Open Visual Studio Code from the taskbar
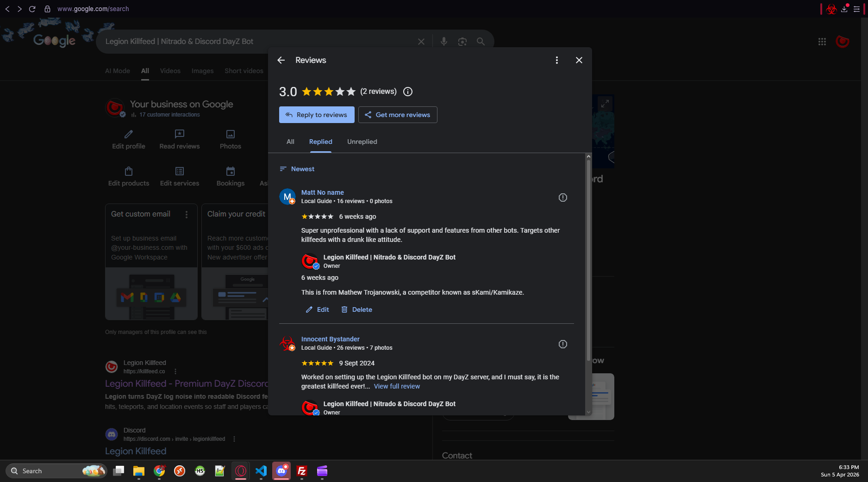Screen dimensions: 868x482 (x=261, y=471)
